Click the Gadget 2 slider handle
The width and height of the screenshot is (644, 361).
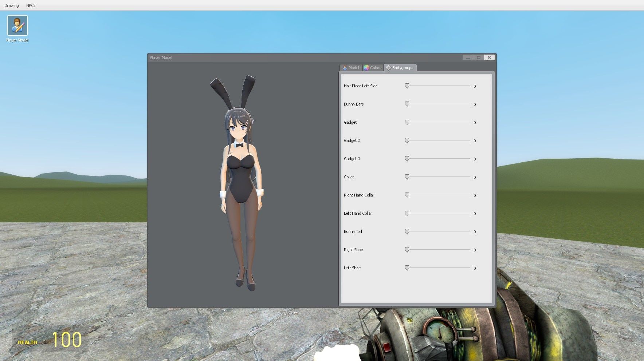pyautogui.click(x=407, y=140)
